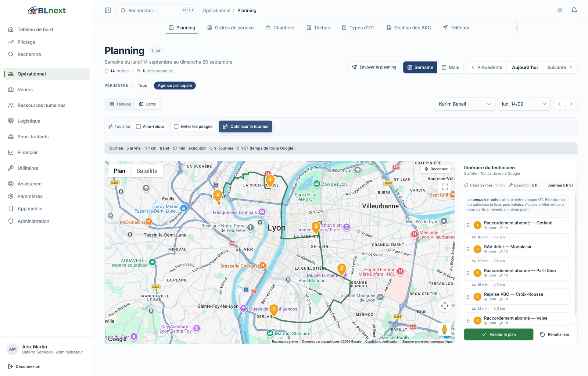Select map marker stop 1 at Gerland

pyautogui.click(x=274, y=310)
